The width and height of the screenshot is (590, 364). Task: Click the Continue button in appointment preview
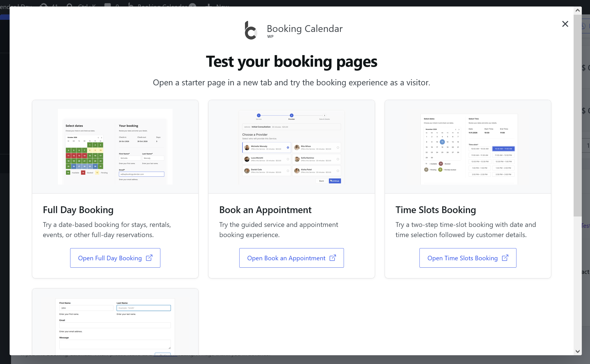(x=335, y=181)
